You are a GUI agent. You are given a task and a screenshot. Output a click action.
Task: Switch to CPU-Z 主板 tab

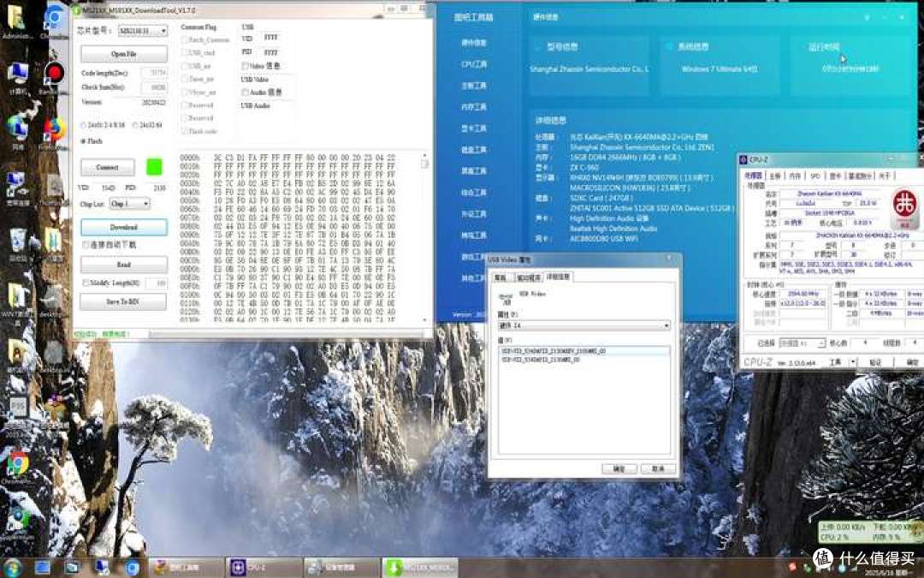click(775, 176)
